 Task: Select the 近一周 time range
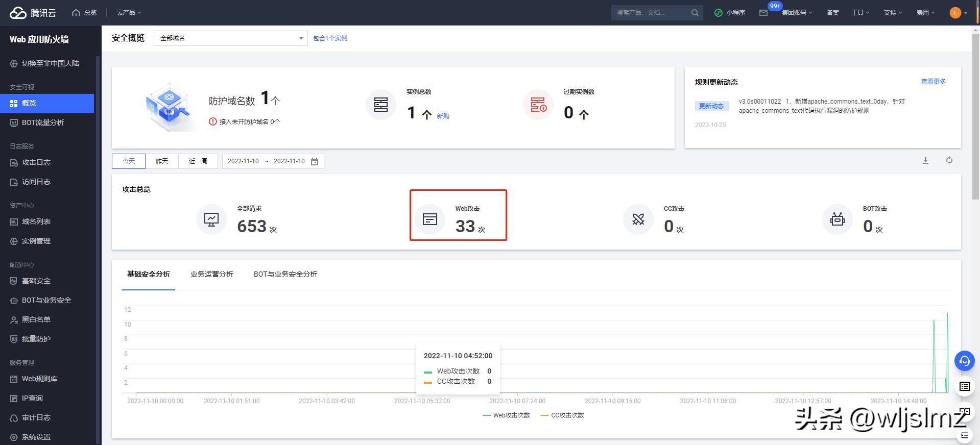click(x=198, y=161)
